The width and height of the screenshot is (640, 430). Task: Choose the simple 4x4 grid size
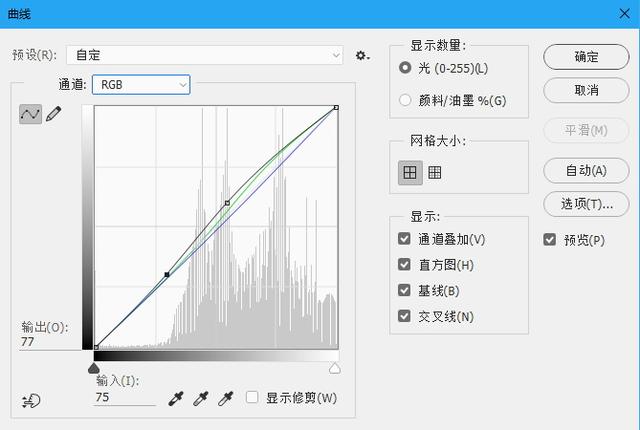tap(410, 172)
